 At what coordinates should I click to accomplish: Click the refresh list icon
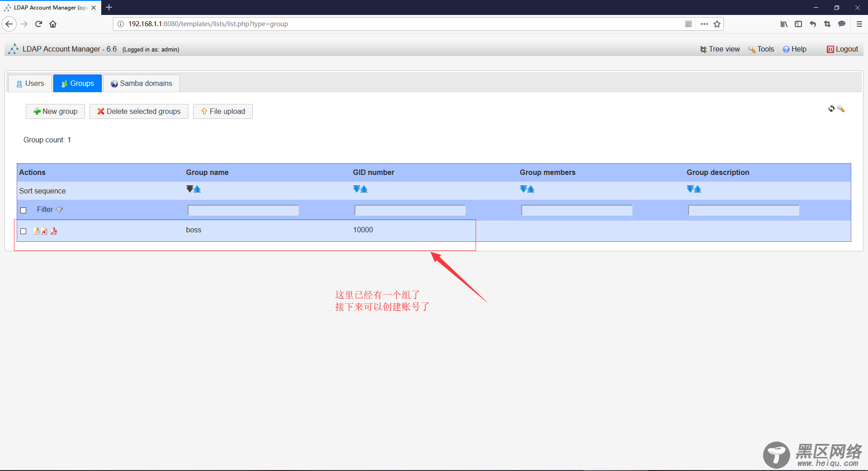point(831,108)
